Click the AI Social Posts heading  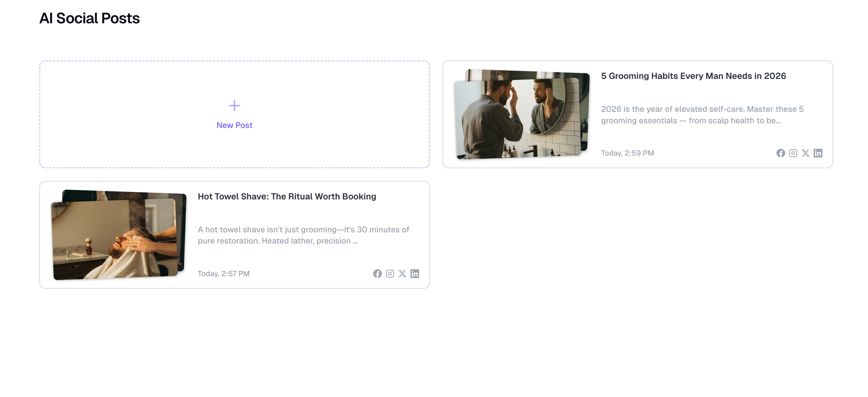coord(90,18)
